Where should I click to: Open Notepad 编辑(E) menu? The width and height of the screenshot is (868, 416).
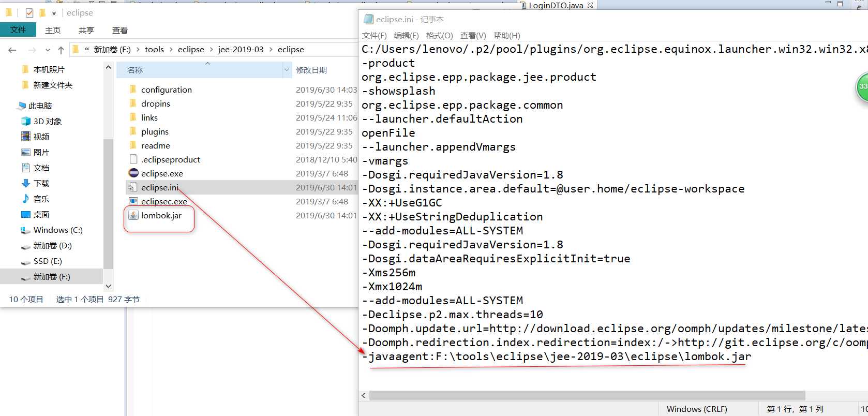(x=407, y=36)
